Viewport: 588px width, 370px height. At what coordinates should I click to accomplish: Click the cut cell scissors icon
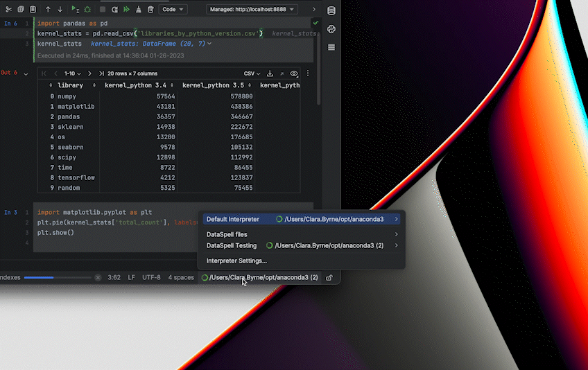point(8,10)
